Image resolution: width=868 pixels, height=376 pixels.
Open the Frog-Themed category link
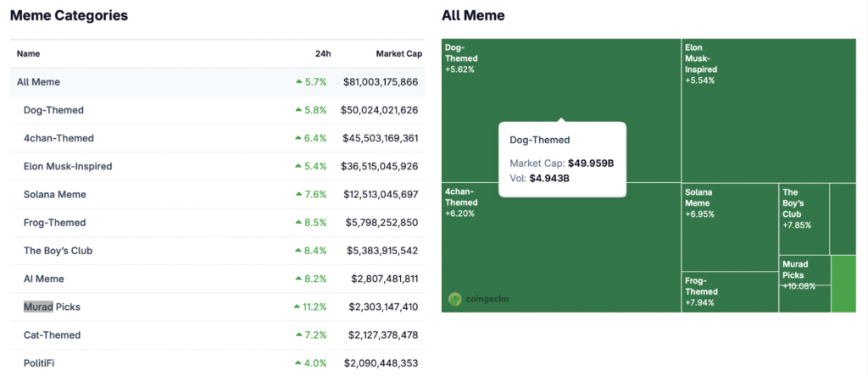(55, 223)
